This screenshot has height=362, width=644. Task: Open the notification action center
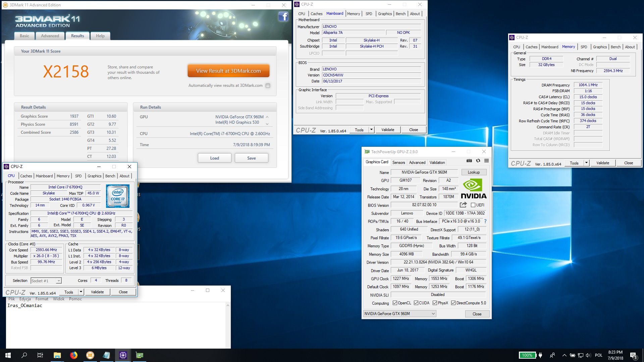click(634, 355)
